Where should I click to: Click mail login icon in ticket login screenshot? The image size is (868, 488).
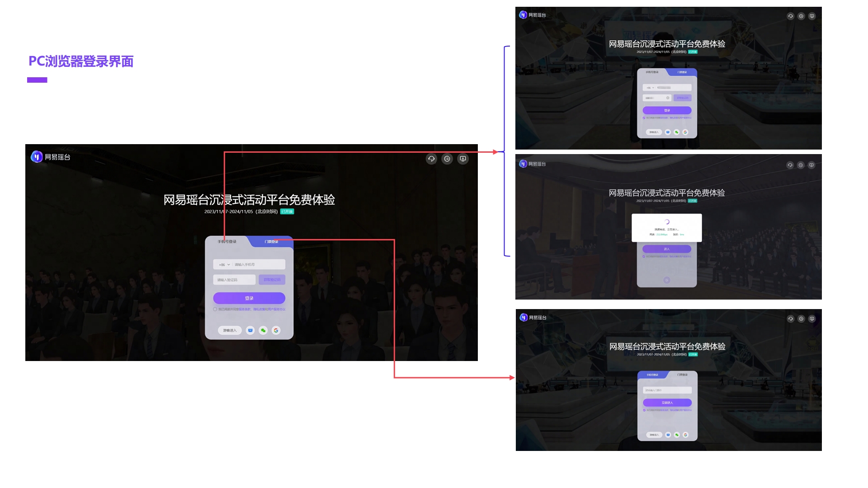[668, 435]
